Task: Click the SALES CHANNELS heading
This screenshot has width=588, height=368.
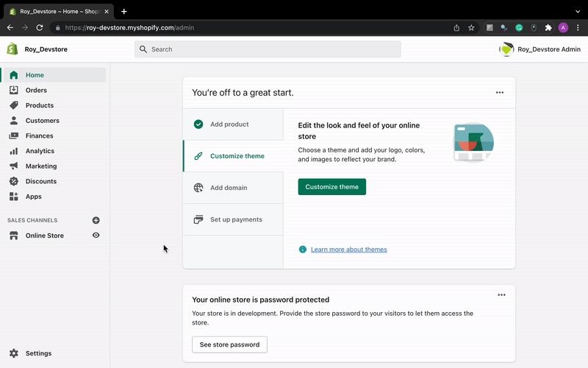Action: point(32,220)
